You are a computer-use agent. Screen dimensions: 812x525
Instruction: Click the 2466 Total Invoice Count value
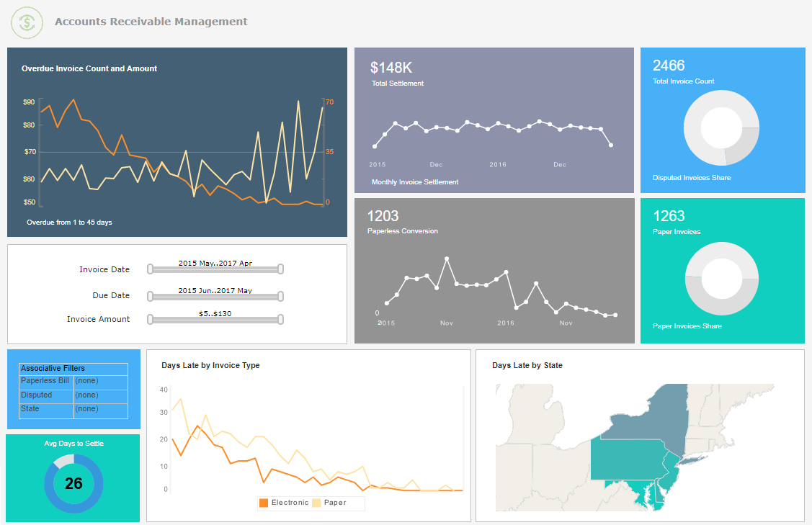point(669,66)
